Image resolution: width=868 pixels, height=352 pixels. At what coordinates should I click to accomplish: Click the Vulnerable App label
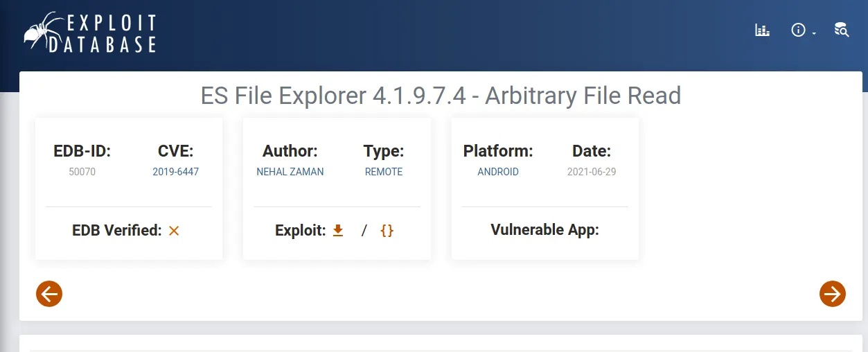coord(545,230)
